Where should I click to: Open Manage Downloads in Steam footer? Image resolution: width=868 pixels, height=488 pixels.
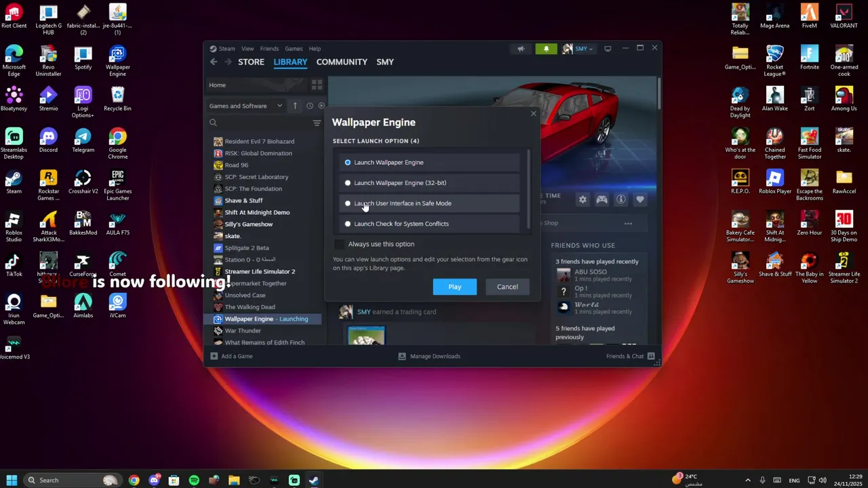429,356
